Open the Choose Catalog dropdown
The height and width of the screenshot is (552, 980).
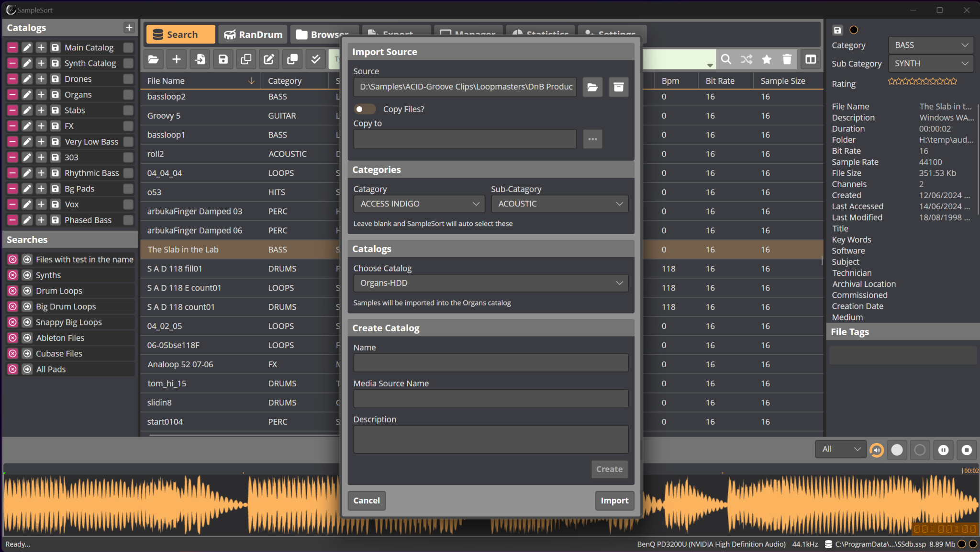coord(490,282)
